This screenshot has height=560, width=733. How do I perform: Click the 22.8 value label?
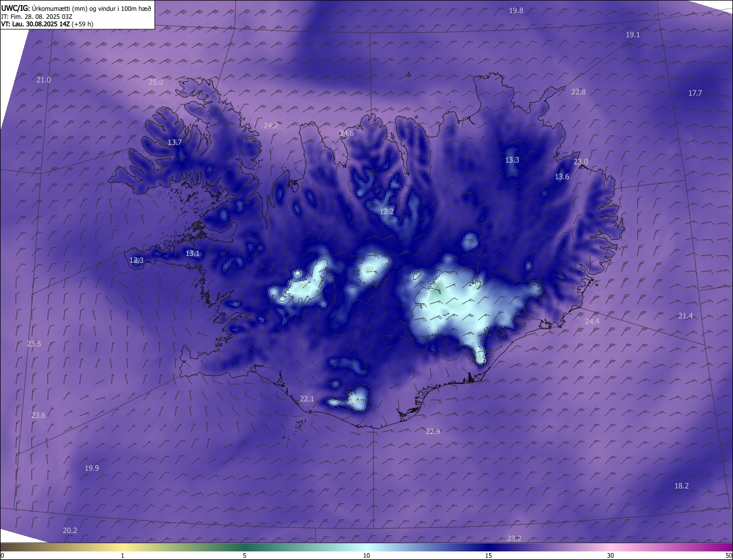click(578, 92)
